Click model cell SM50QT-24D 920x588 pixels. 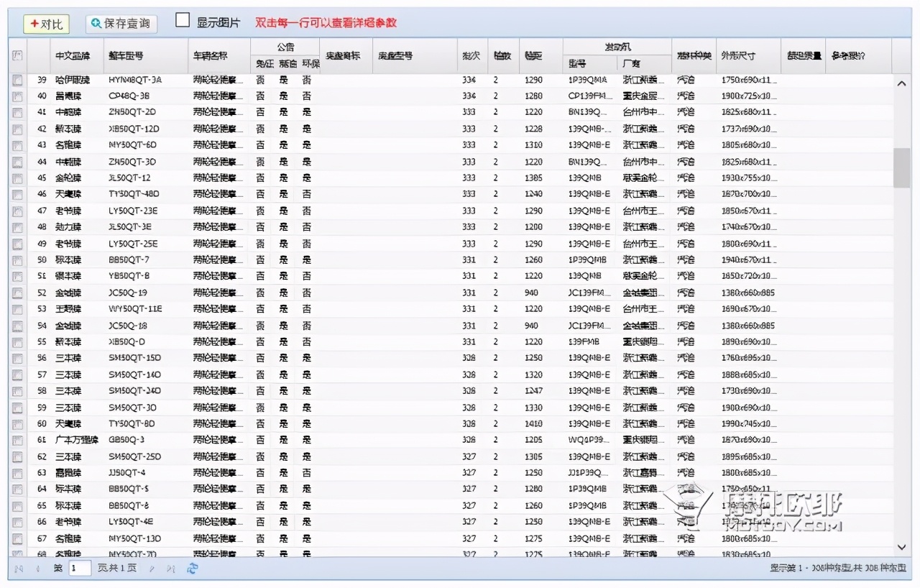(x=134, y=391)
